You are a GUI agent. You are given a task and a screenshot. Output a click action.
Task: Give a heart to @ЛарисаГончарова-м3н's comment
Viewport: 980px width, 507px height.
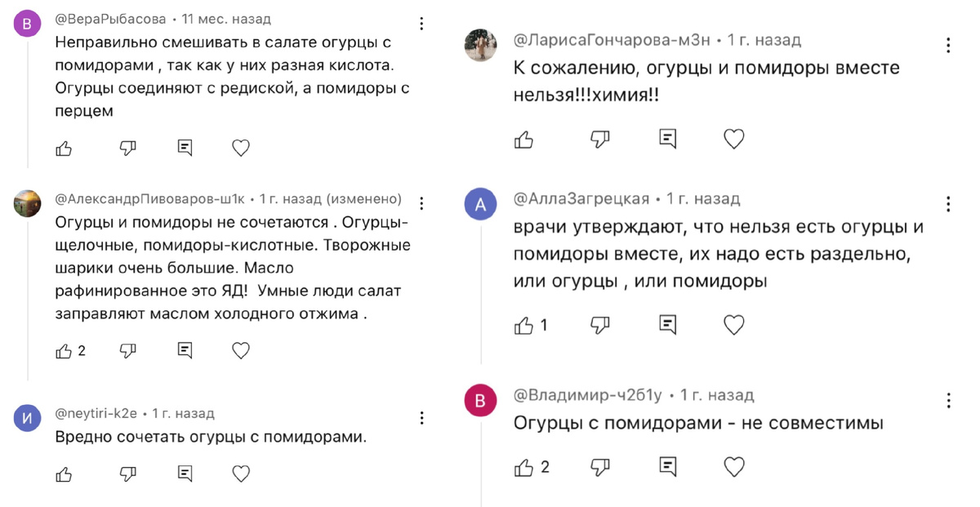tap(734, 140)
